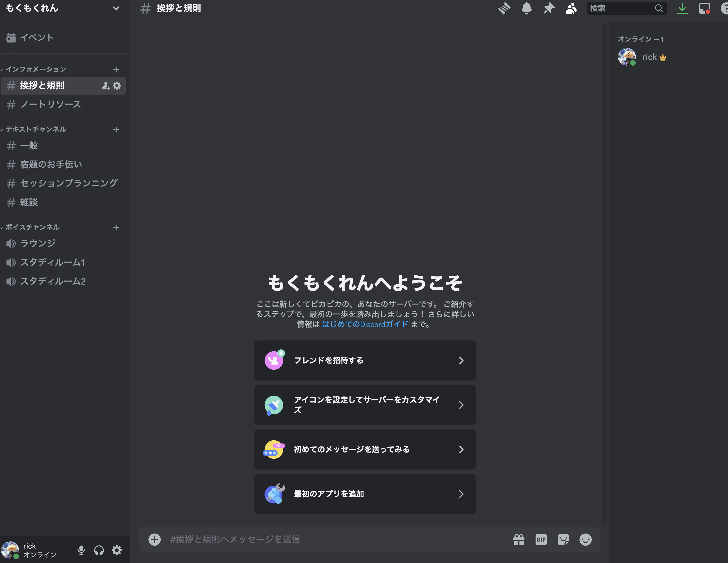Show pinned messages pin icon

(549, 8)
